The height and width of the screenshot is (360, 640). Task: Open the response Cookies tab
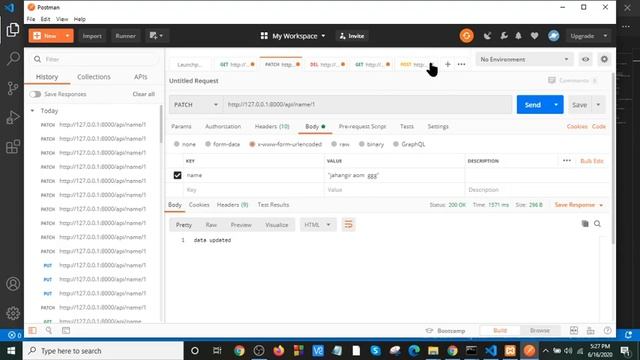pos(199,205)
